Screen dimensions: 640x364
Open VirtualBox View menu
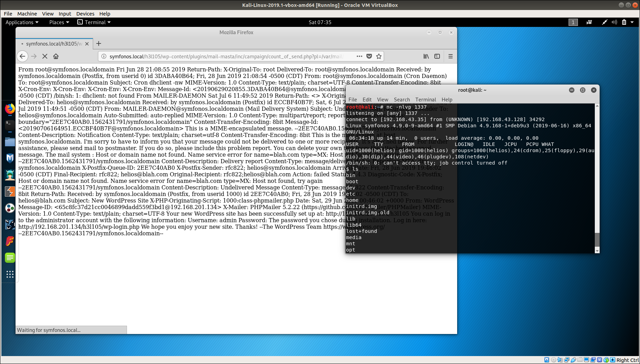click(48, 14)
